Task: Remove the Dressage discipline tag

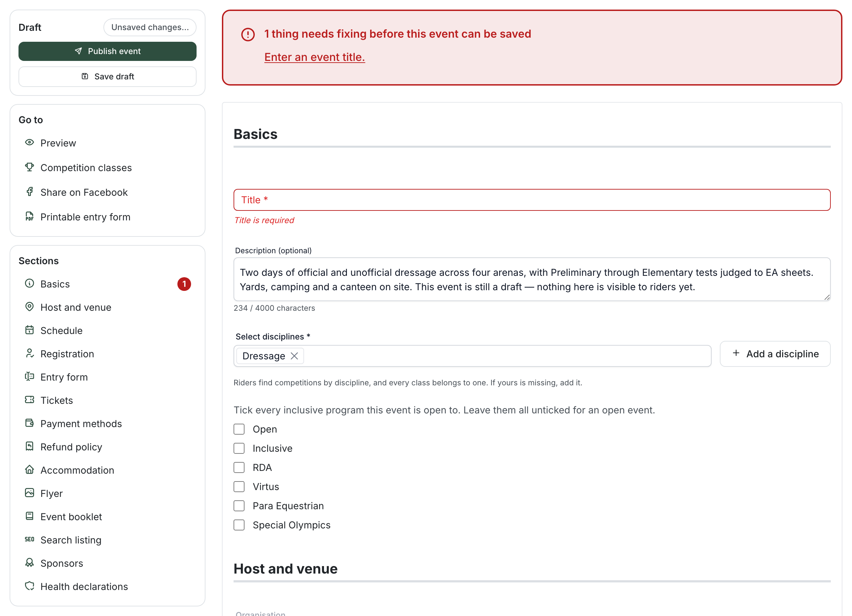Action: [295, 356]
